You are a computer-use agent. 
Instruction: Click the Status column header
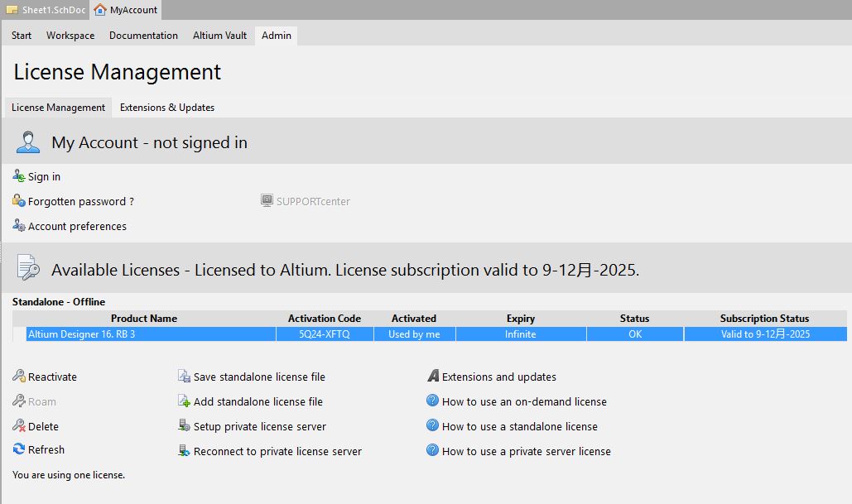[x=634, y=319]
